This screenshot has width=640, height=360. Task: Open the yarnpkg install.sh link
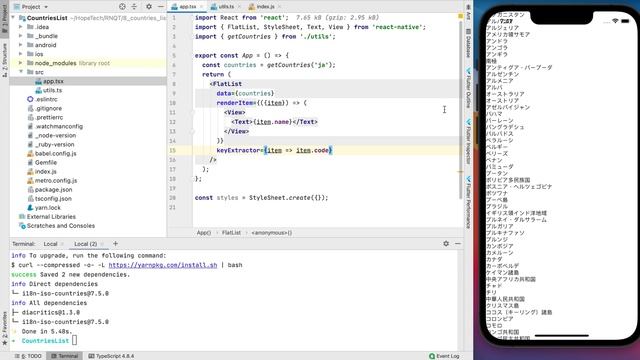point(163,265)
